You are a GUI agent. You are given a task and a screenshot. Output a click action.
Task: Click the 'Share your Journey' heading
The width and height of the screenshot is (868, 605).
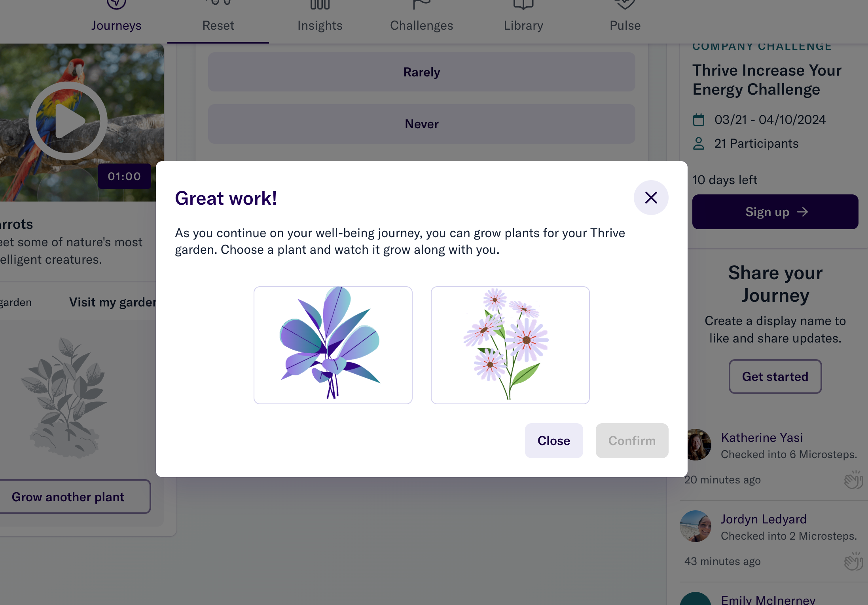775,284
